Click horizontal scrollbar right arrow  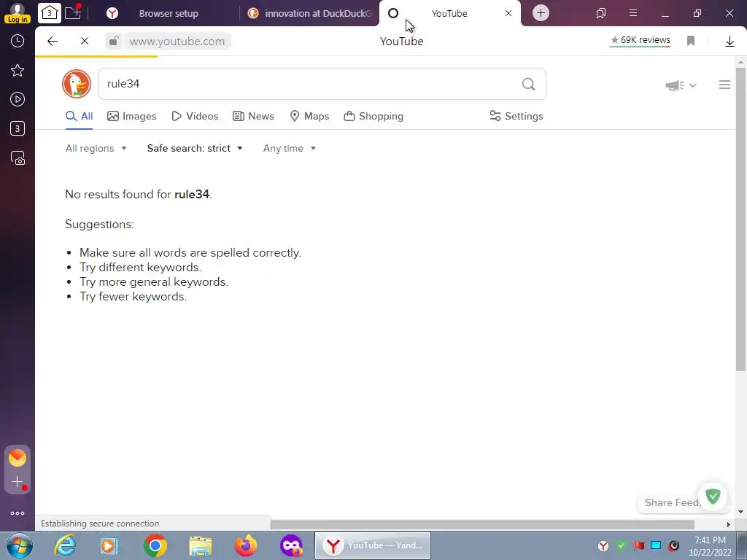pyautogui.click(x=729, y=524)
